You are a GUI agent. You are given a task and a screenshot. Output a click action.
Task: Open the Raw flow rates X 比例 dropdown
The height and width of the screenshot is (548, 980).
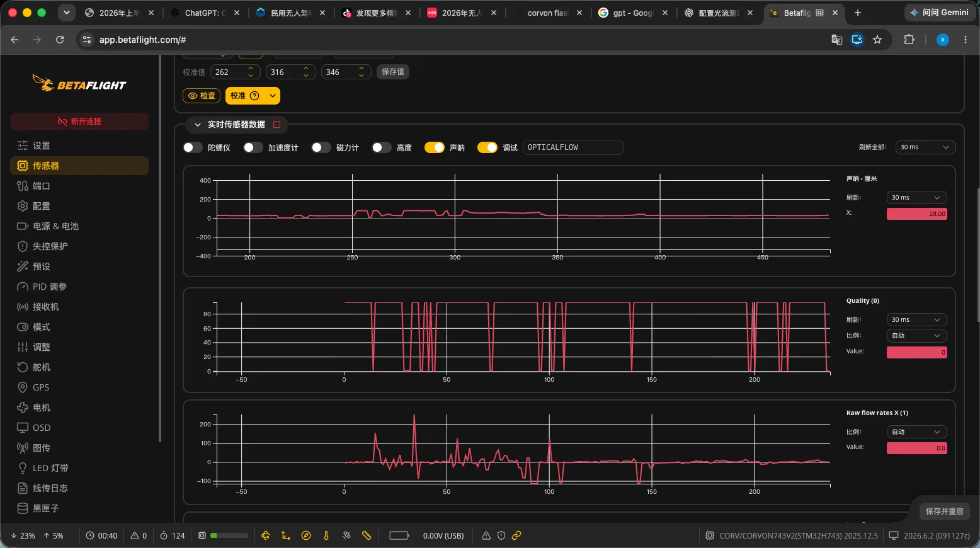[916, 432]
